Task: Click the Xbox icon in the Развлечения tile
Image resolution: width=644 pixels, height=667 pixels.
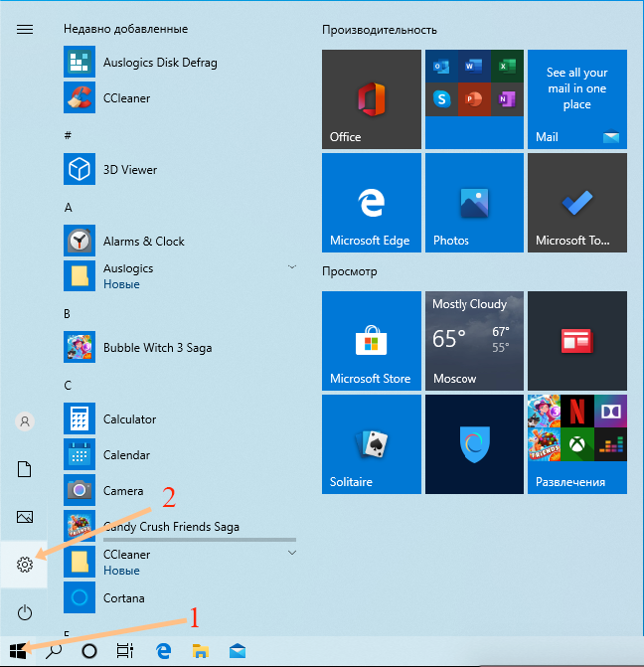Action: pyautogui.click(x=577, y=444)
